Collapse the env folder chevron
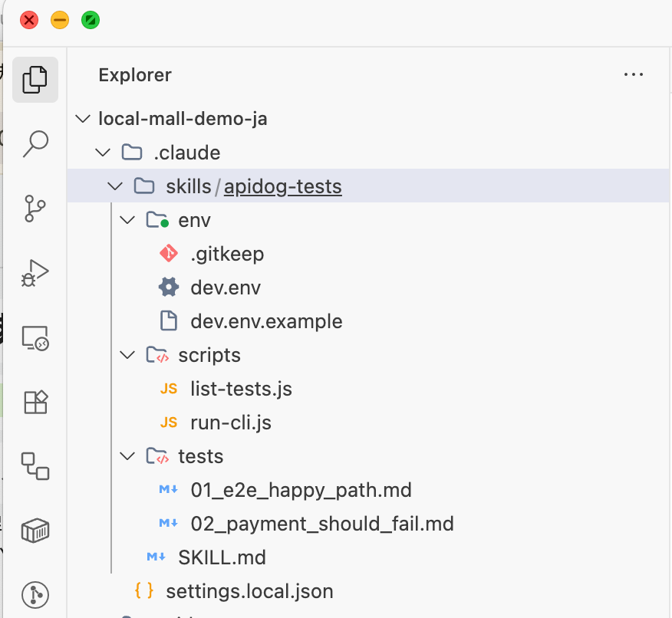 click(127, 220)
